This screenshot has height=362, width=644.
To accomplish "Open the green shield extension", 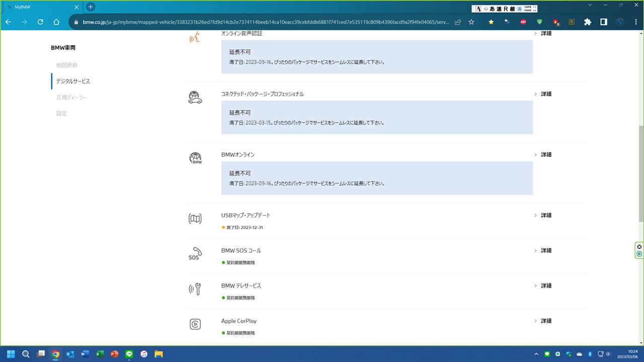I will point(539,22).
